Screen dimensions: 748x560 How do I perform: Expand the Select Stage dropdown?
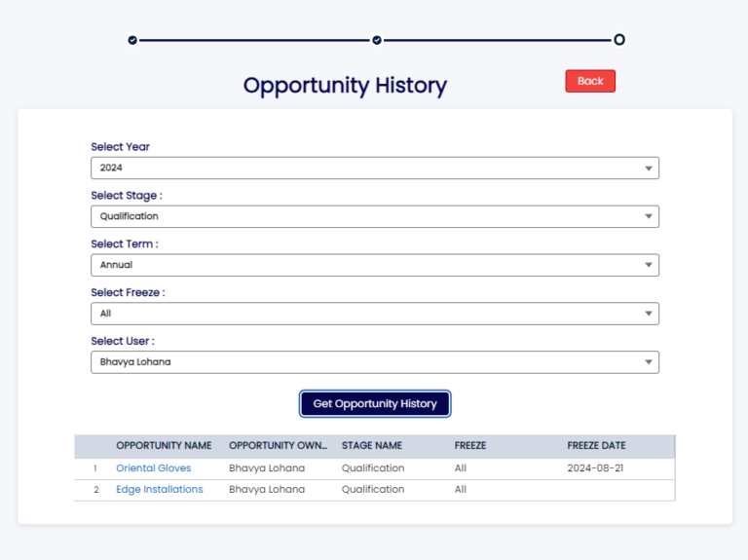click(374, 216)
